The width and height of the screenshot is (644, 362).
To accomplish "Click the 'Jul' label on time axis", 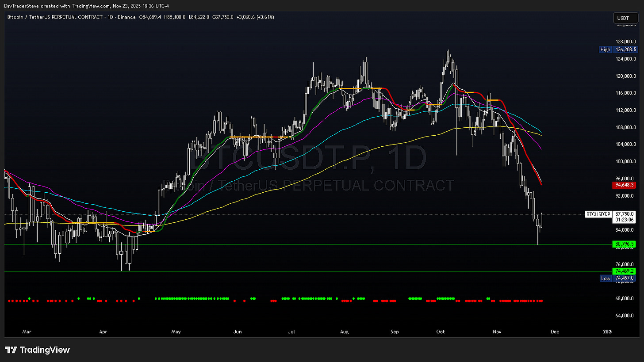I will (291, 331).
